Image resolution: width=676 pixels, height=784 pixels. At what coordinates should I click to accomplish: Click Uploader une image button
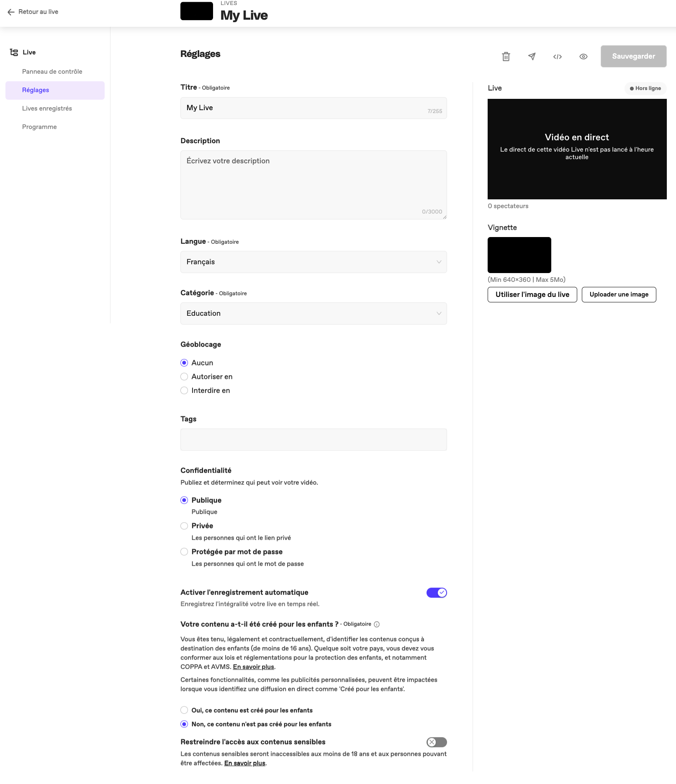(619, 294)
